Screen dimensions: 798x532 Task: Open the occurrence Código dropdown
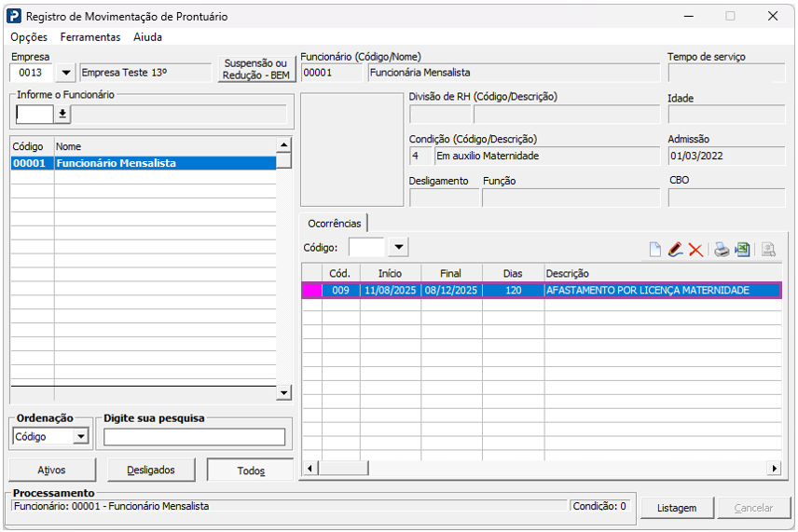(x=398, y=247)
